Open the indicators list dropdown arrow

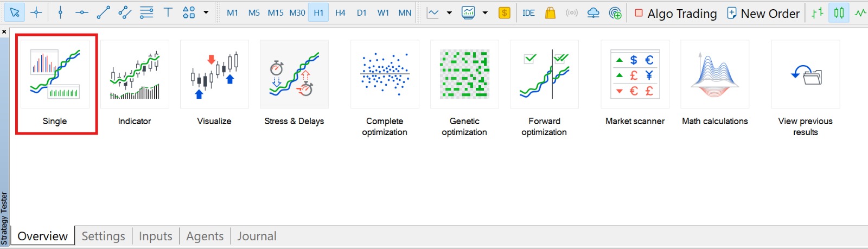click(x=449, y=13)
